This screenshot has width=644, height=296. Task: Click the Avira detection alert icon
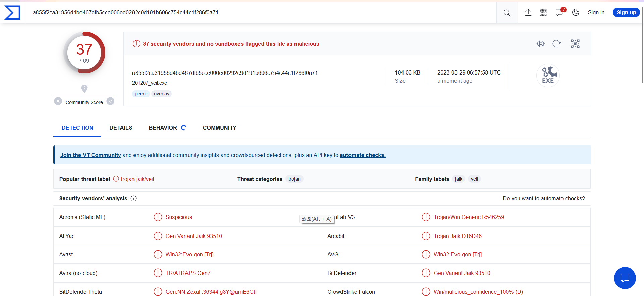(158, 273)
